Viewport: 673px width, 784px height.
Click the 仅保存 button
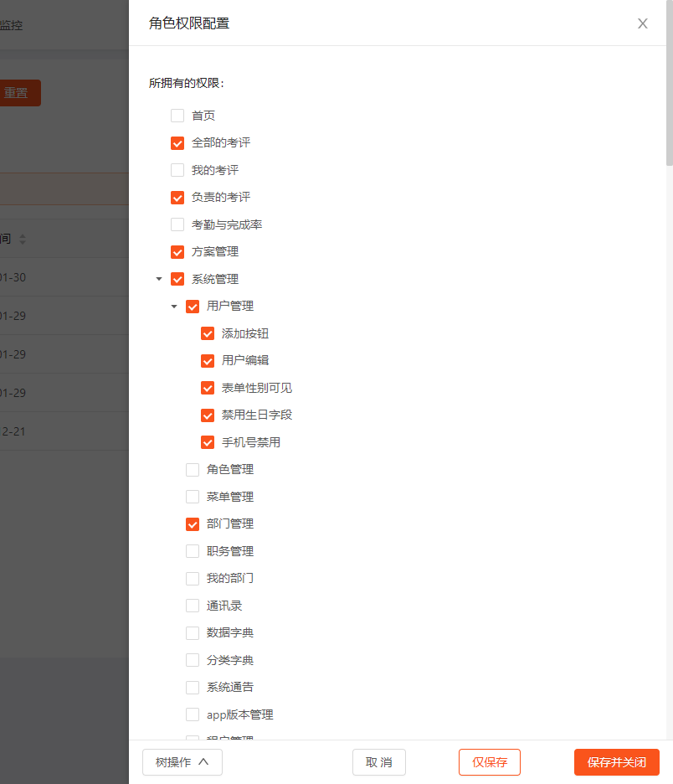(x=490, y=762)
